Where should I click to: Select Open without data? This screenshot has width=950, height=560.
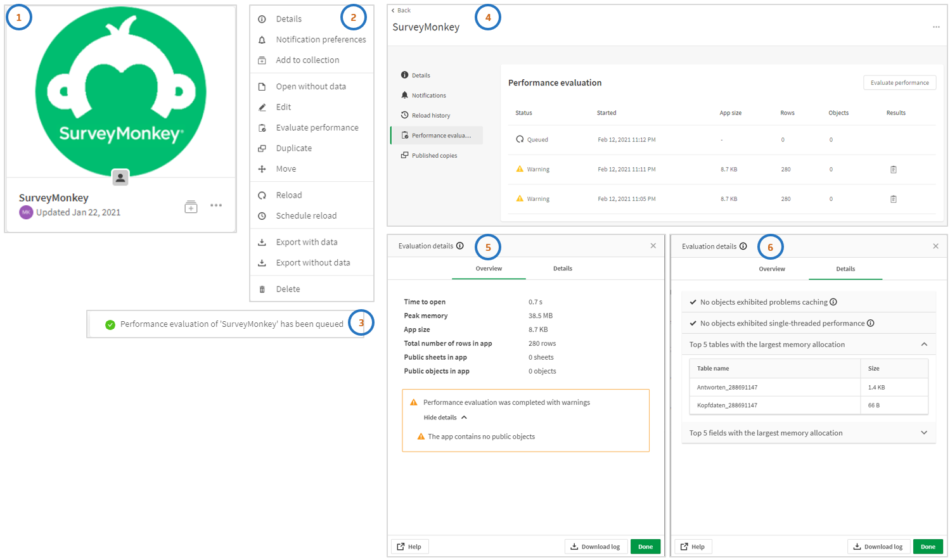311,87
